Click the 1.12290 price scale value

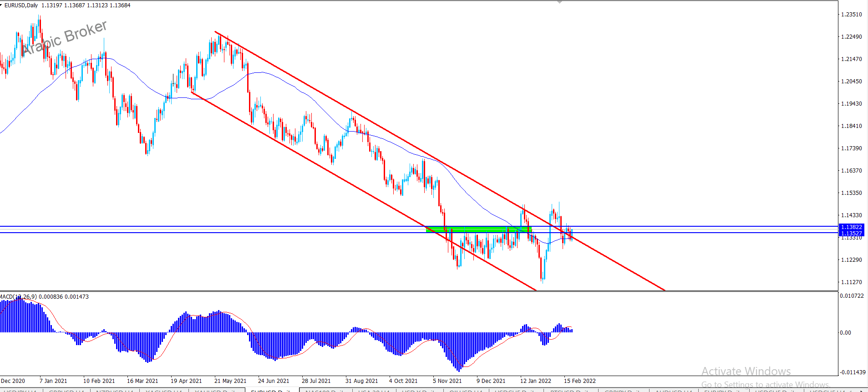(851, 260)
